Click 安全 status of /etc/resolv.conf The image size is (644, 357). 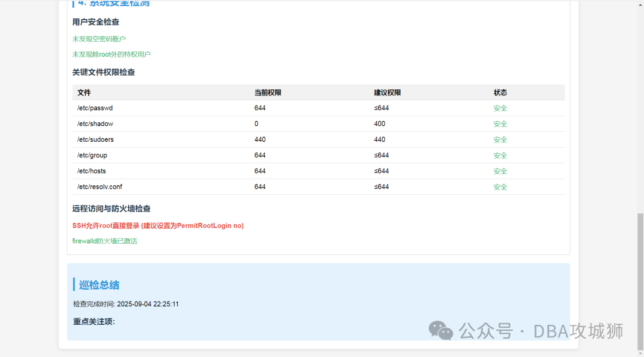(x=500, y=187)
